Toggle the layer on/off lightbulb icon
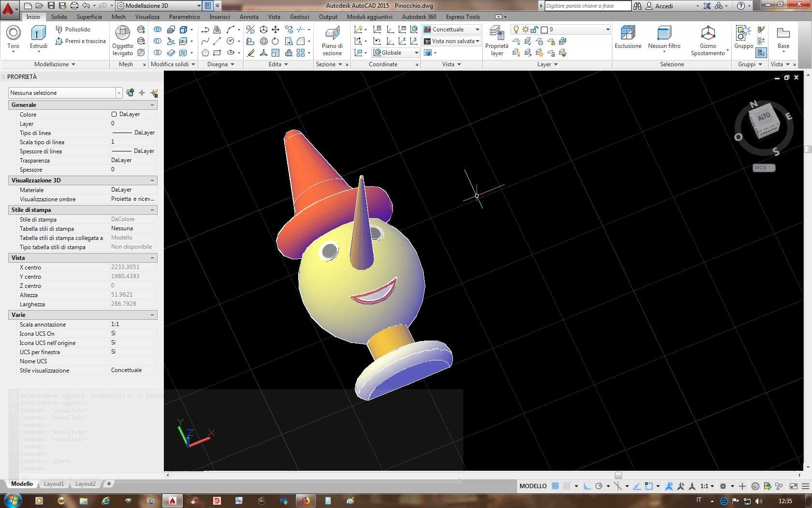This screenshot has height=508, width=812. pos(516,30)
